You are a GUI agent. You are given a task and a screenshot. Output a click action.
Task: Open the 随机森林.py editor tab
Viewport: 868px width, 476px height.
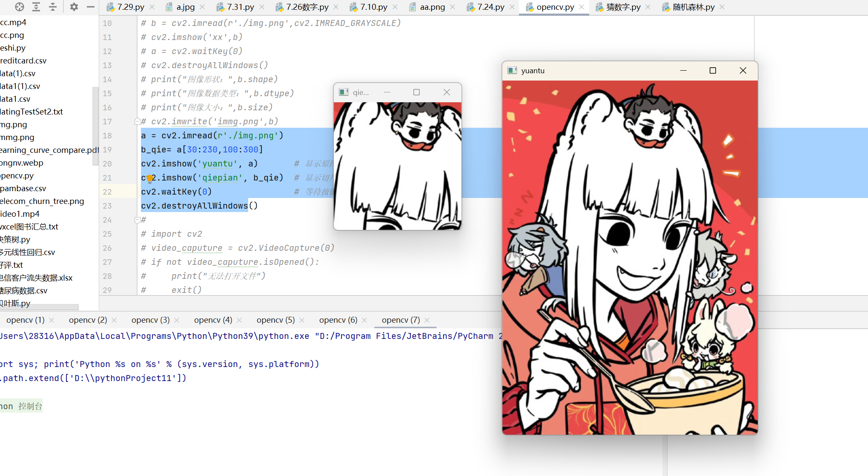click(693, 7)
